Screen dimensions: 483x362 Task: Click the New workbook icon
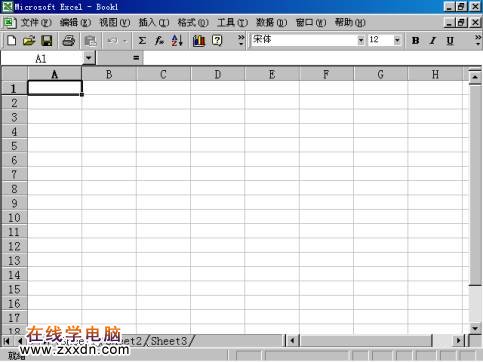click(x=12, y=41)
